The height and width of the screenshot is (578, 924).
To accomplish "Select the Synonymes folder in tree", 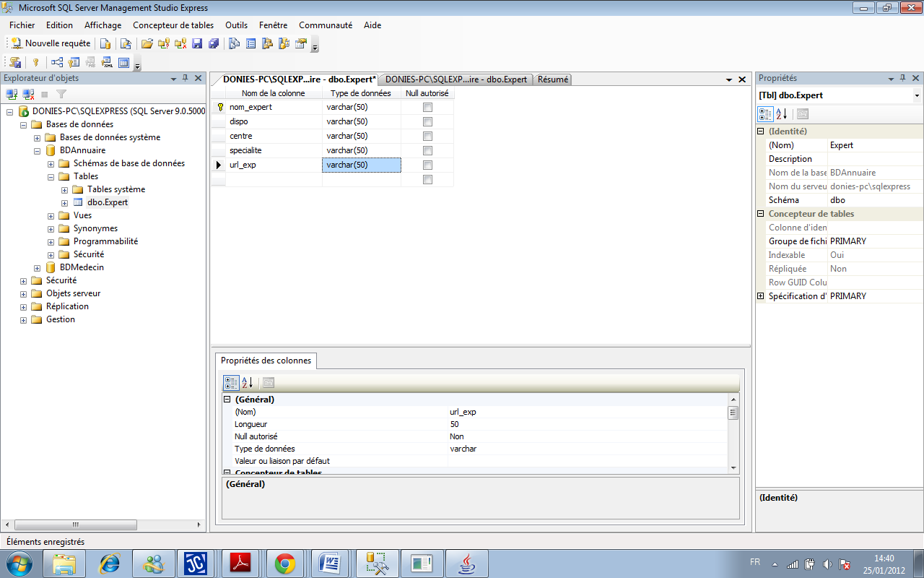I will tap(95, 228).
